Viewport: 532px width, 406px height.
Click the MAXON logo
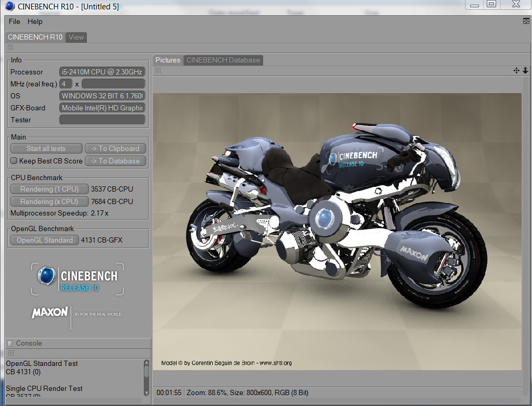coord(49,312)
